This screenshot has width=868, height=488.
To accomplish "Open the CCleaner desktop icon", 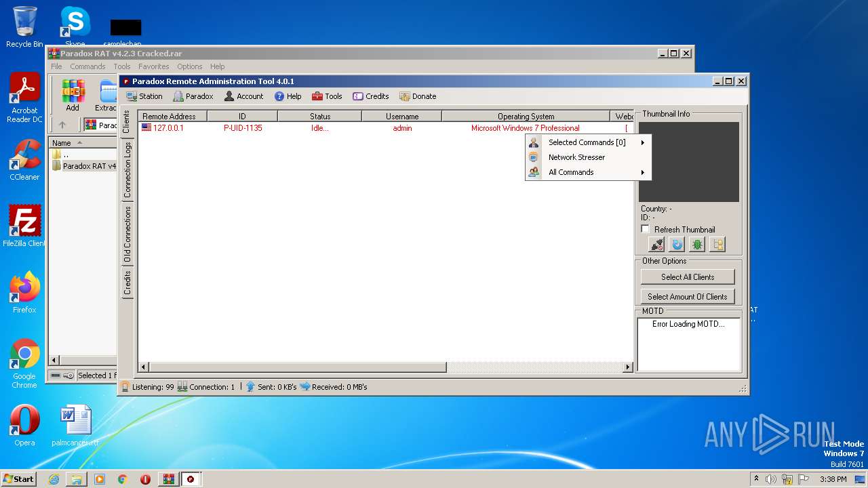I will click(24, 160).
